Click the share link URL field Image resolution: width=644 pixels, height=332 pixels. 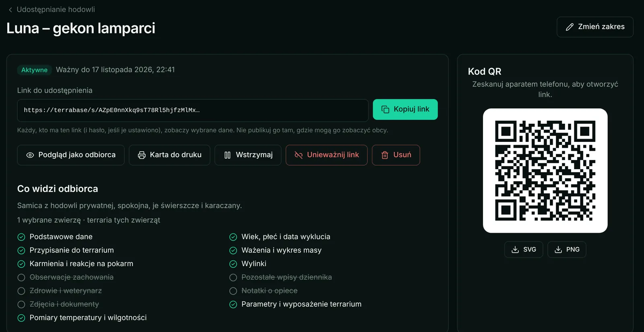tap(193, 111)
